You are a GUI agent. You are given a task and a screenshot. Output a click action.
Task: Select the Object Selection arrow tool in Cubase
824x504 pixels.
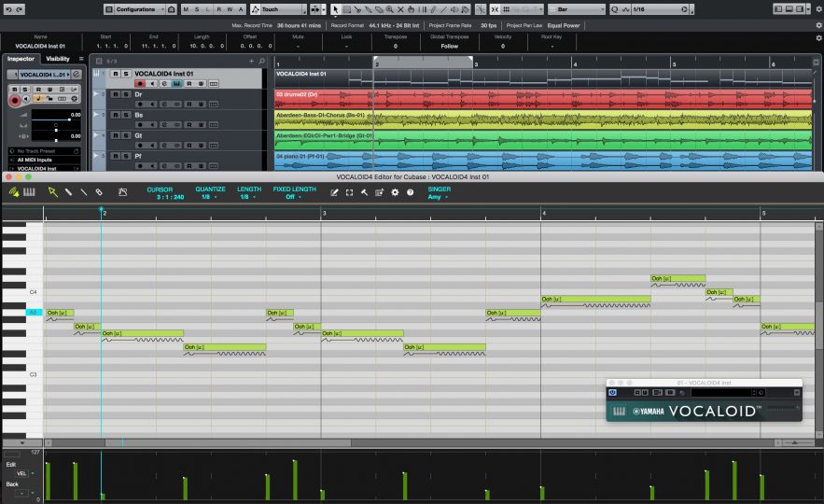coord(335,9)
